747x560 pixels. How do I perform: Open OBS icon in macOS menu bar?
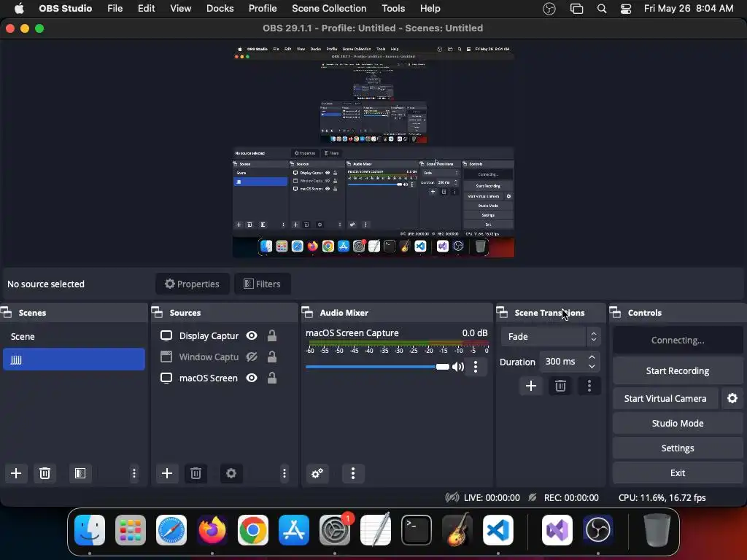tap(549, 9)
